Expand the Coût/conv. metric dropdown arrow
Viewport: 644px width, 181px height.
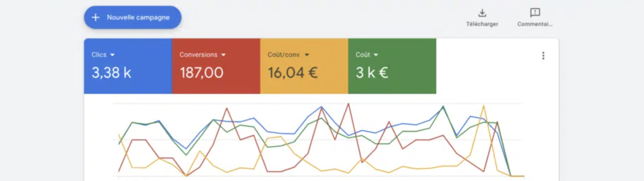(x=307, y=55)
